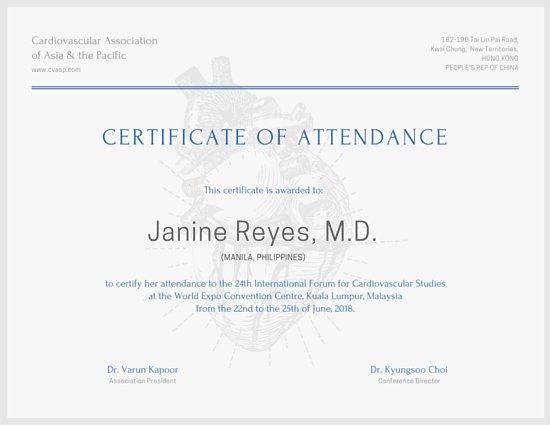The width and height of the screenshot is (550, 425).
Task: Click the Association President title text
Action: pos(142,381)
